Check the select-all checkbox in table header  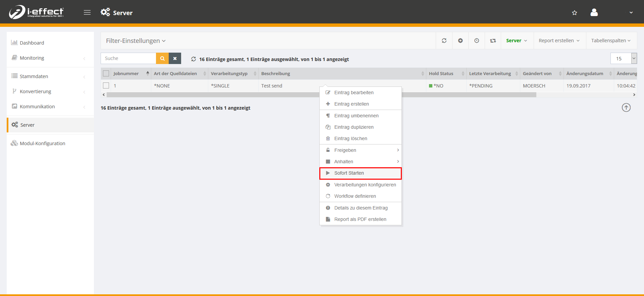[x=106, y=73]
